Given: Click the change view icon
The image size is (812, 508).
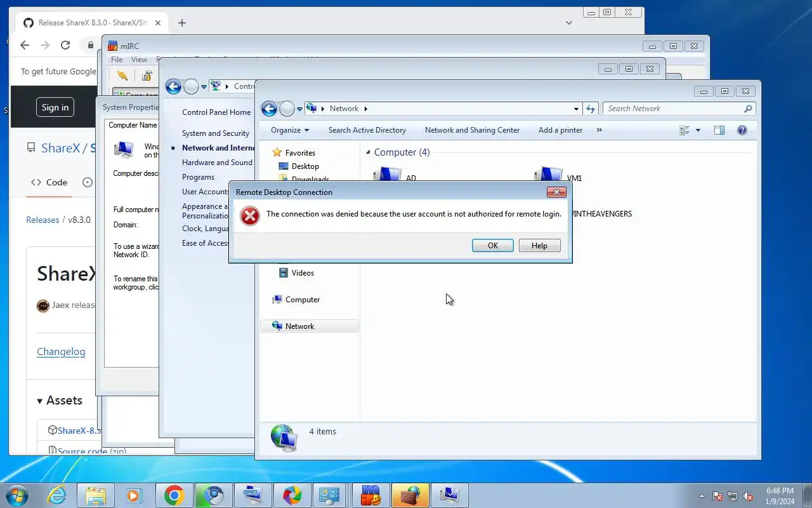Looking at the screenshot, I should pos(684,130).
